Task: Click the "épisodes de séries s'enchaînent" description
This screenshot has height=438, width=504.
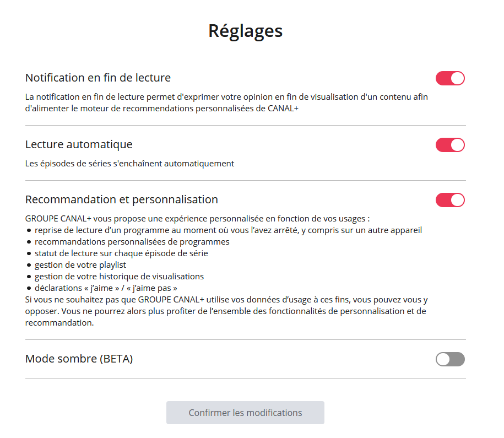Action: [x=129, y=164]
